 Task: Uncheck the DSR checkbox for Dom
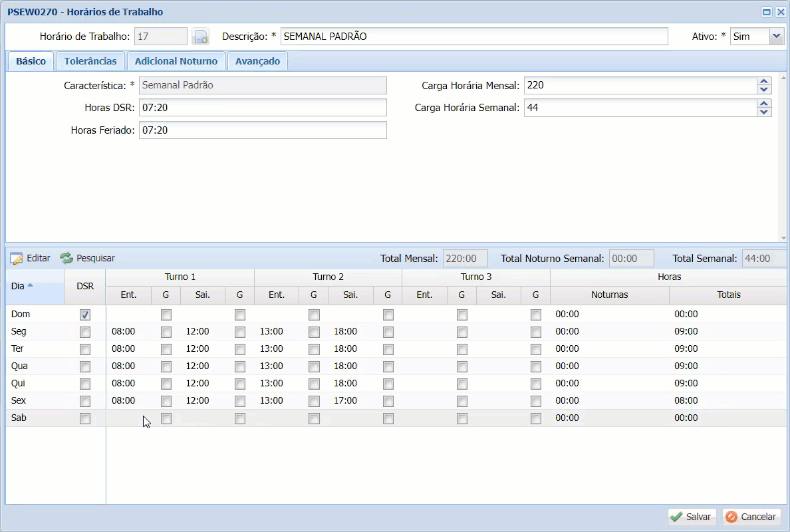point(85,315)
